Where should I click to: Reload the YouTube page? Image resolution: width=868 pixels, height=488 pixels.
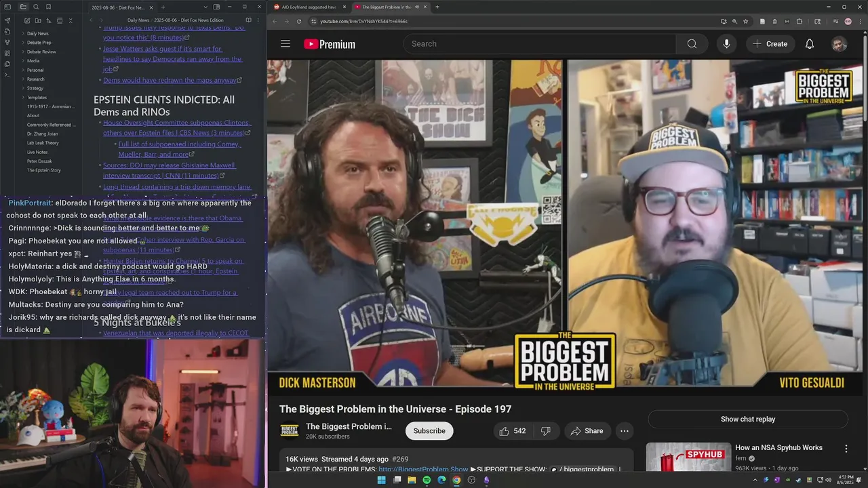(x=299, y=21)
